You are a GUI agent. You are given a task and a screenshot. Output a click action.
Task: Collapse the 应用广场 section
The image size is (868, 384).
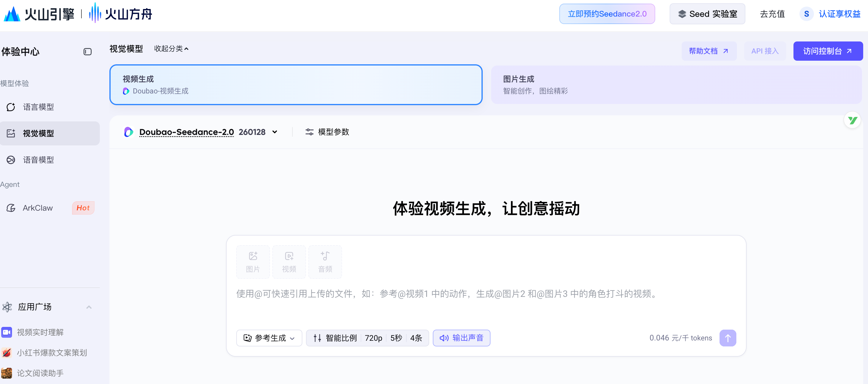click(x=89, y=307)
